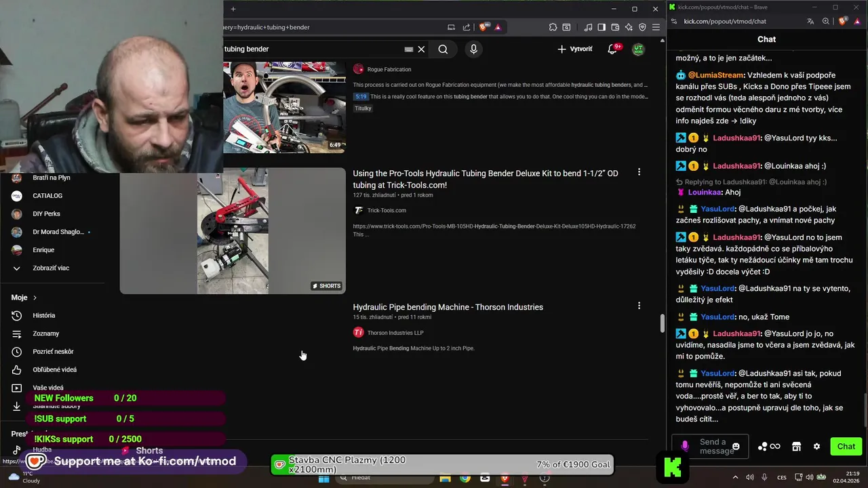Image resolution: width=868 pixels, height=488 pixels.
Task: Expand the Moje section chevron
Action: click(x=35, y=298)
